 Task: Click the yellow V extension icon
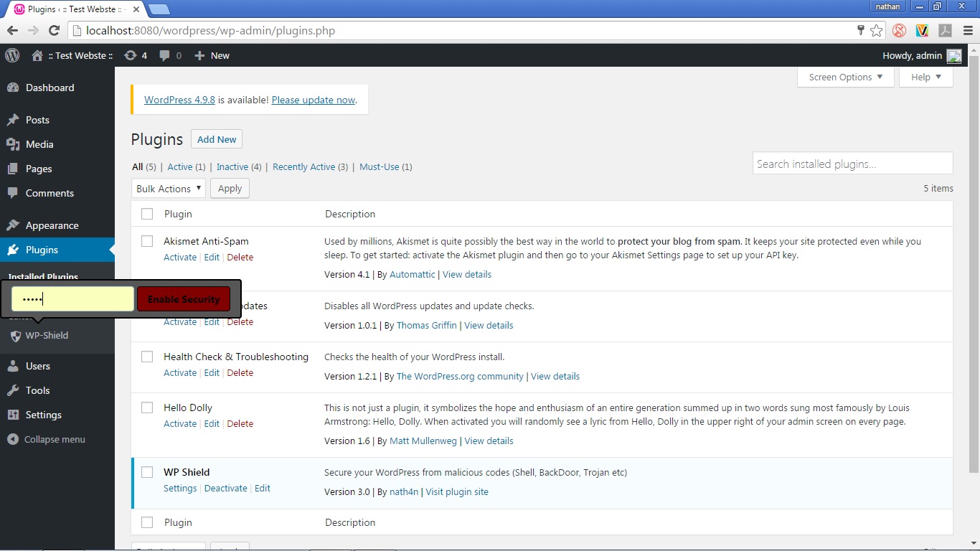click(922, 31)
